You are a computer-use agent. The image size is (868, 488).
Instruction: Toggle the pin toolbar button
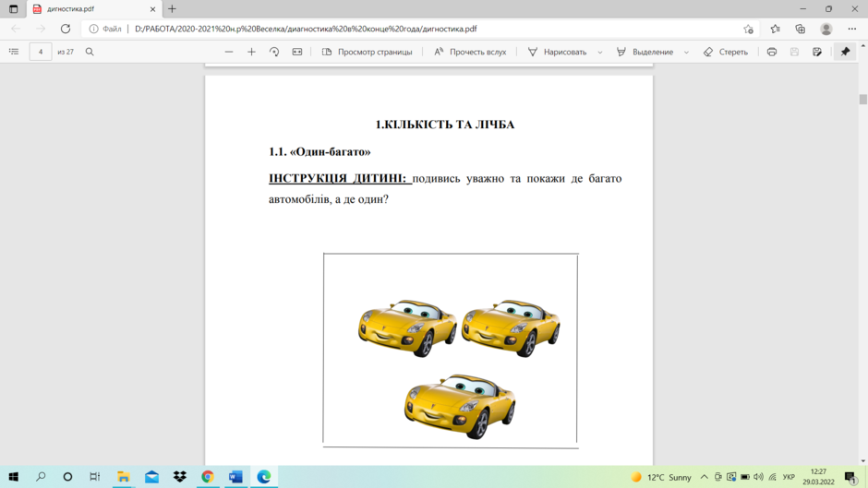click(x=845, y=52)
